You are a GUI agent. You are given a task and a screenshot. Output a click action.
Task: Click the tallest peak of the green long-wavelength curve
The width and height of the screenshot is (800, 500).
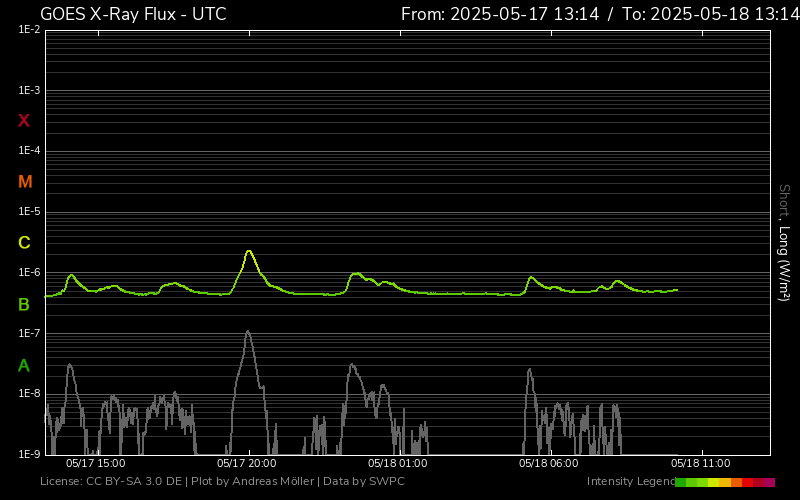click(249, 251)
